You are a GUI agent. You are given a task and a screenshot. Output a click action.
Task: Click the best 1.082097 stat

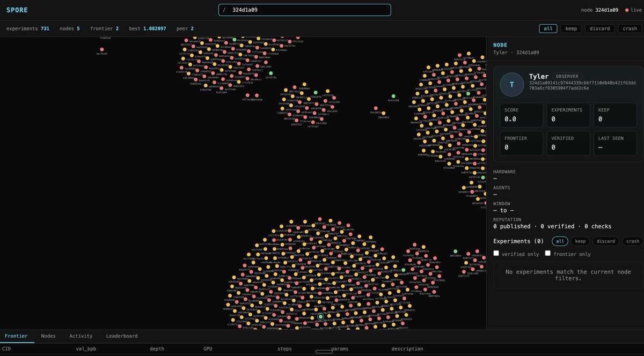point(147,28)
